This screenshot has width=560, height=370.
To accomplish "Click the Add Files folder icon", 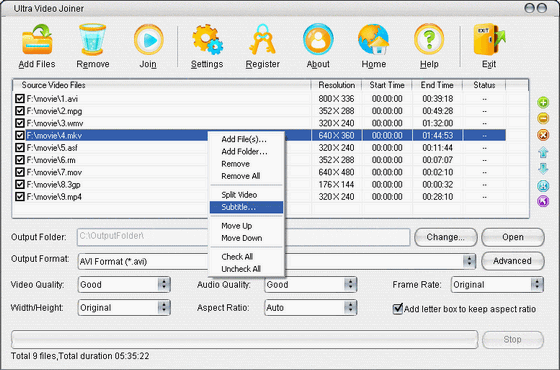I will tap(37, 40).
